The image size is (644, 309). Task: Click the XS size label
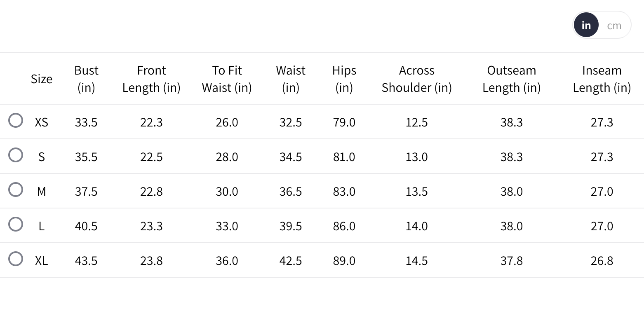42,122
